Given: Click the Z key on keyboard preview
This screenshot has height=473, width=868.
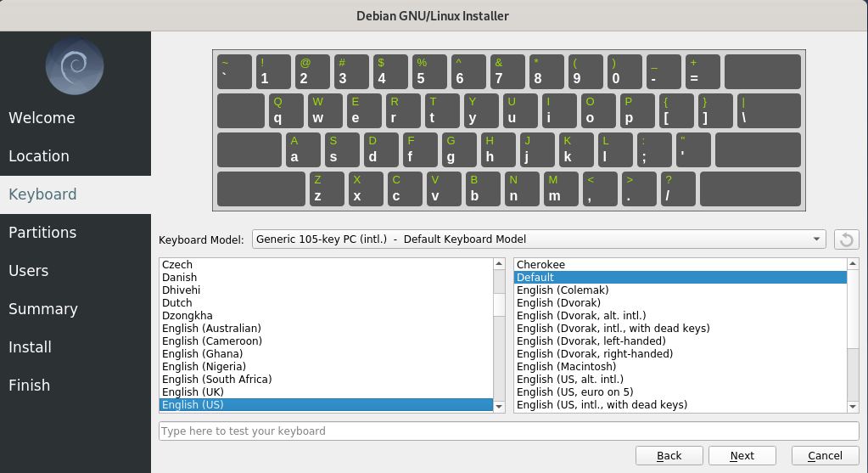Looking at the screenshot, I should point(327,189).
